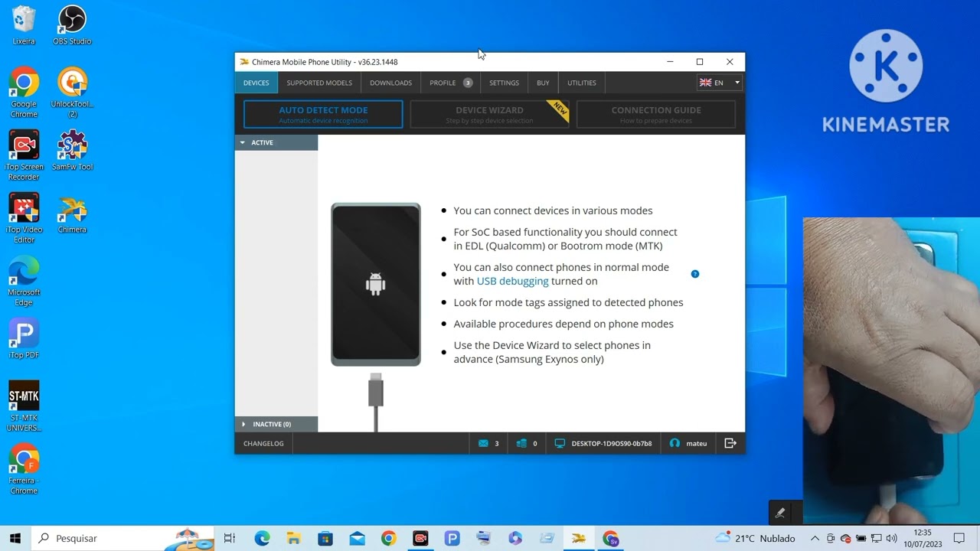Screen dimensions: 980x551
Task: Launch OBS Studio from the desktop
Action: click(x=72, y=25)
